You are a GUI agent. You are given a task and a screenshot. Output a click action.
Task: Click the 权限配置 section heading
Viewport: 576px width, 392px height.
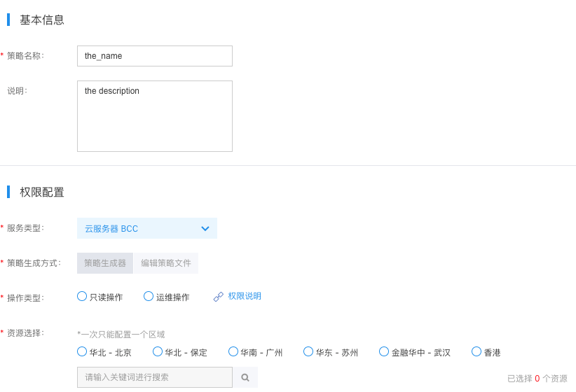tap(42, 192)
